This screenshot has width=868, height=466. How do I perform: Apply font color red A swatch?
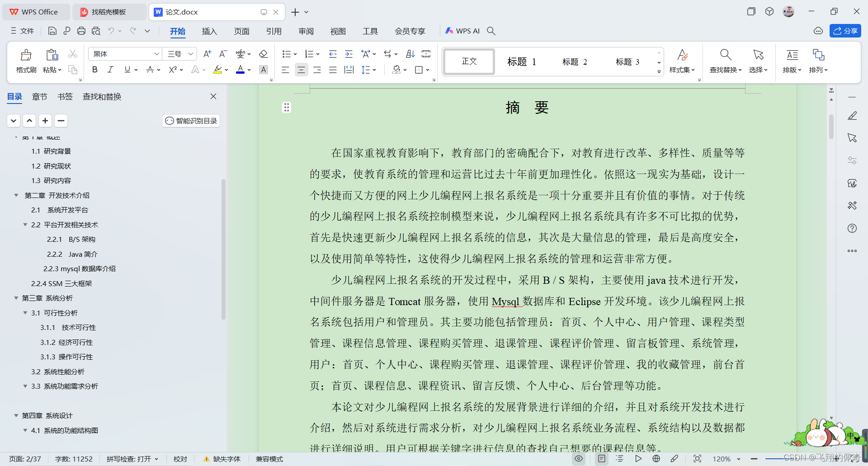click(240, 70)
